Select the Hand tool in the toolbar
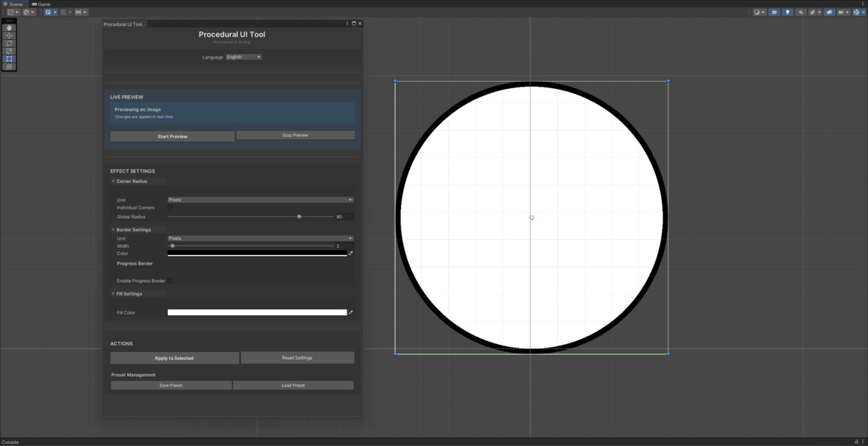This screenshot has height=446, width=868. tap(9, 27)
